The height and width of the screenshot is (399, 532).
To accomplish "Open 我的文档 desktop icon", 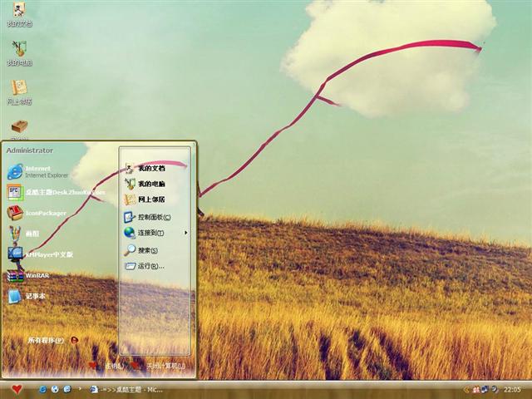I will [x=19, y=15].
